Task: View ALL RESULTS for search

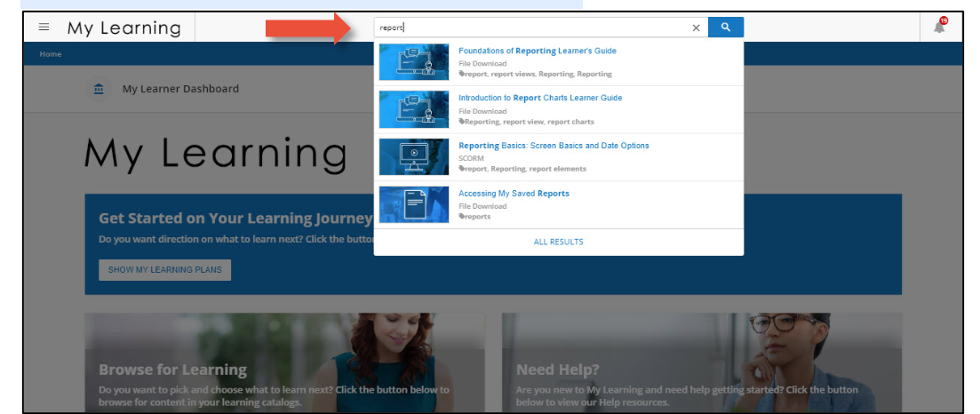Action: point(558,242)
